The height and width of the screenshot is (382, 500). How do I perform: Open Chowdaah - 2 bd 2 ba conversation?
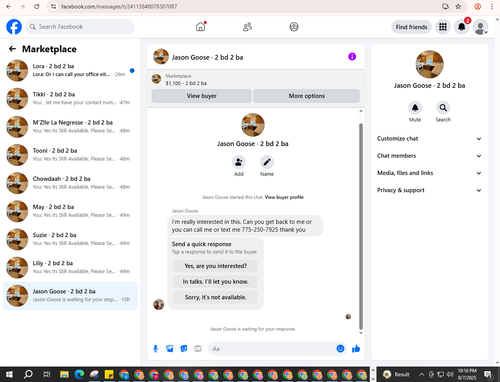click(x=70, y=183)
